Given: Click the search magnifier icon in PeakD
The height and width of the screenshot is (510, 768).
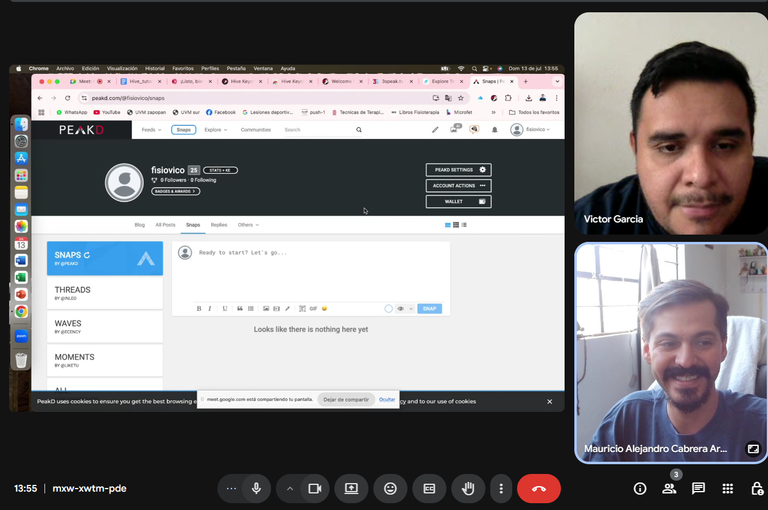Looking at the screenshot, I should pos(359,130).
